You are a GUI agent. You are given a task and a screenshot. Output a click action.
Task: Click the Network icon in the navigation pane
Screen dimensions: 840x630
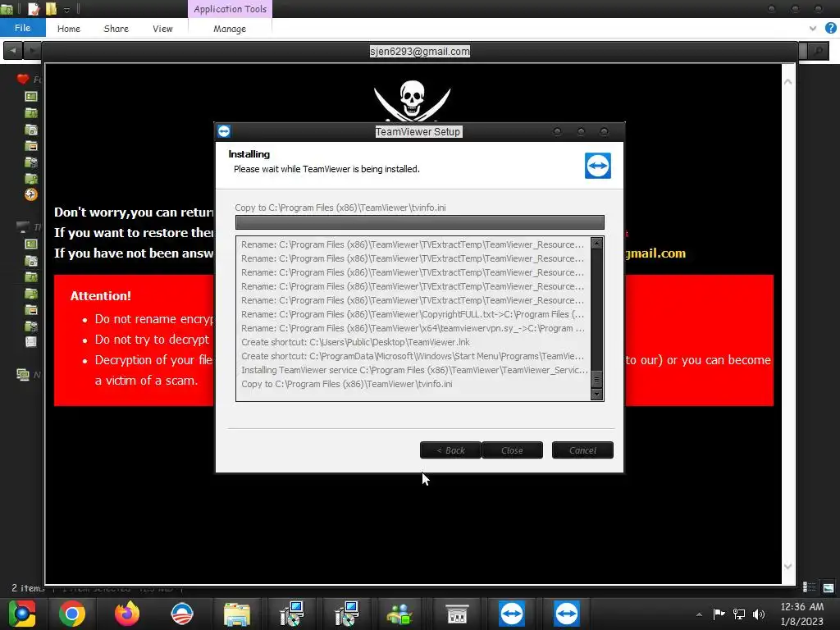point(22,374)
